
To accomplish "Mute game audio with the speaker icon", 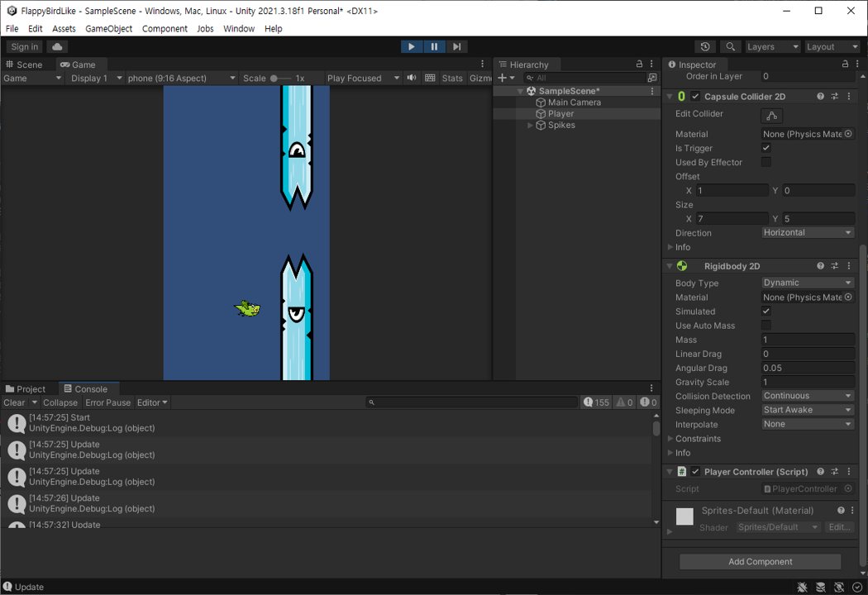I will (412, 78).
